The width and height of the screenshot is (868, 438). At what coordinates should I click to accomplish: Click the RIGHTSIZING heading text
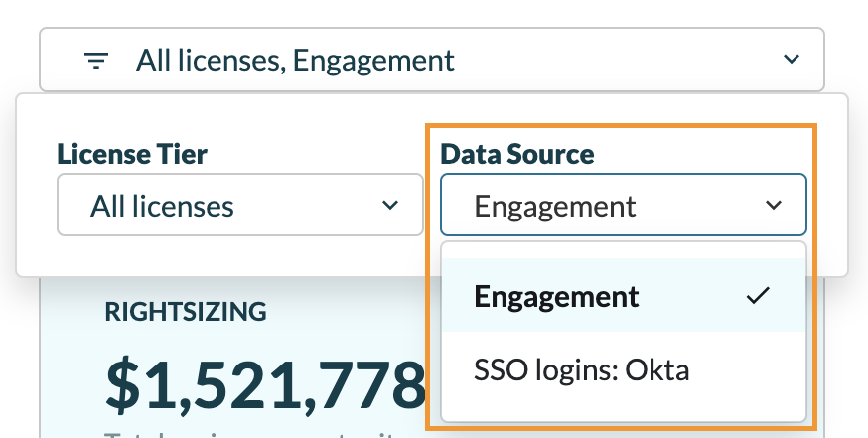(186, 312)
